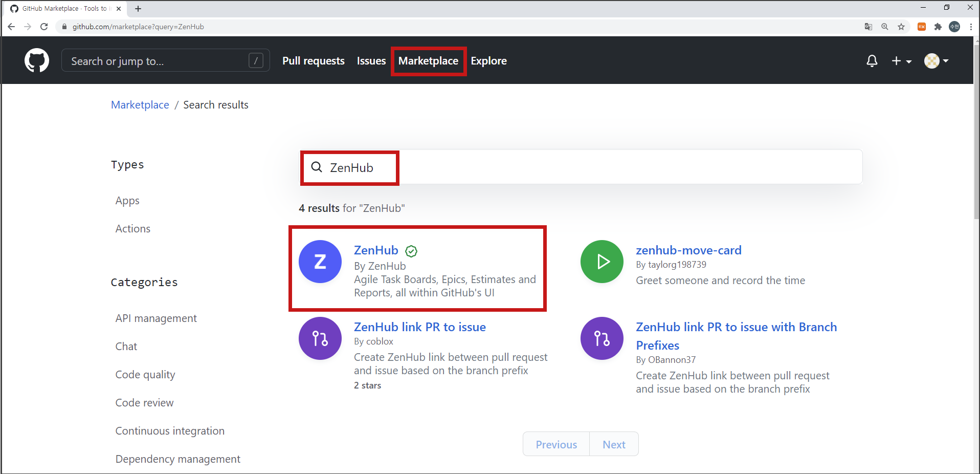The height and width of the screenshot is (474, 980).
Task: Click the '4 results for ZenHub' text
Action: pyautogui.click(x=352, y=208)
